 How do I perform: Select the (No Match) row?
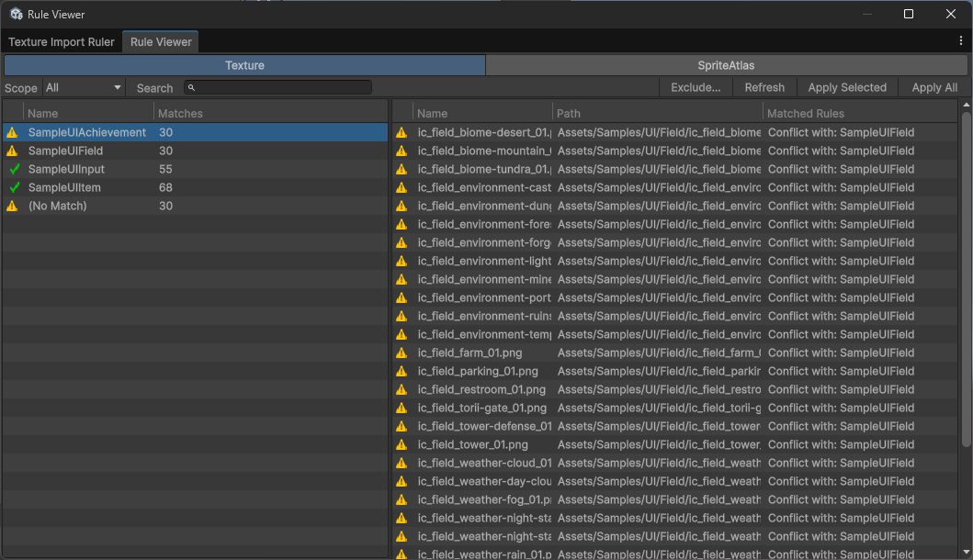point(196,206)
